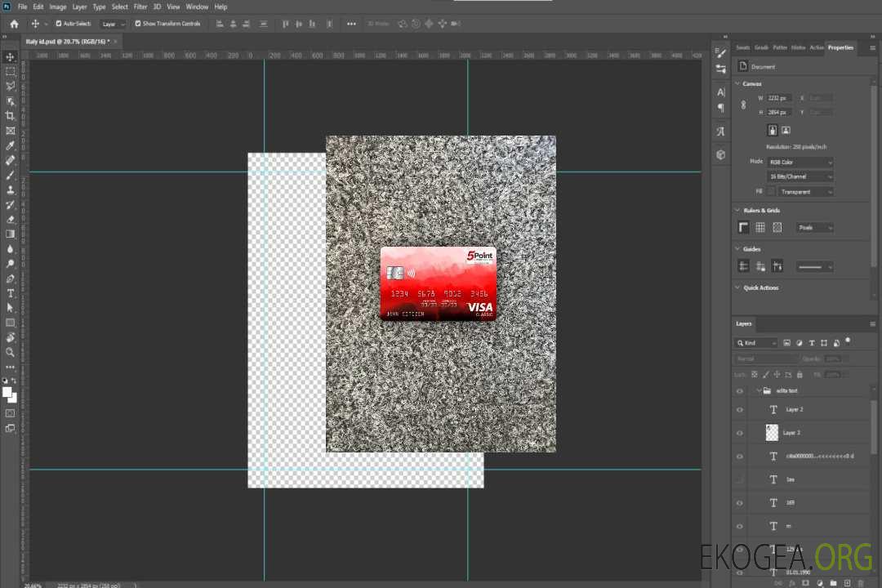
Task: Open the RGB Color mode dropdown
Action: pyautogui.click(x=801, y=163)
